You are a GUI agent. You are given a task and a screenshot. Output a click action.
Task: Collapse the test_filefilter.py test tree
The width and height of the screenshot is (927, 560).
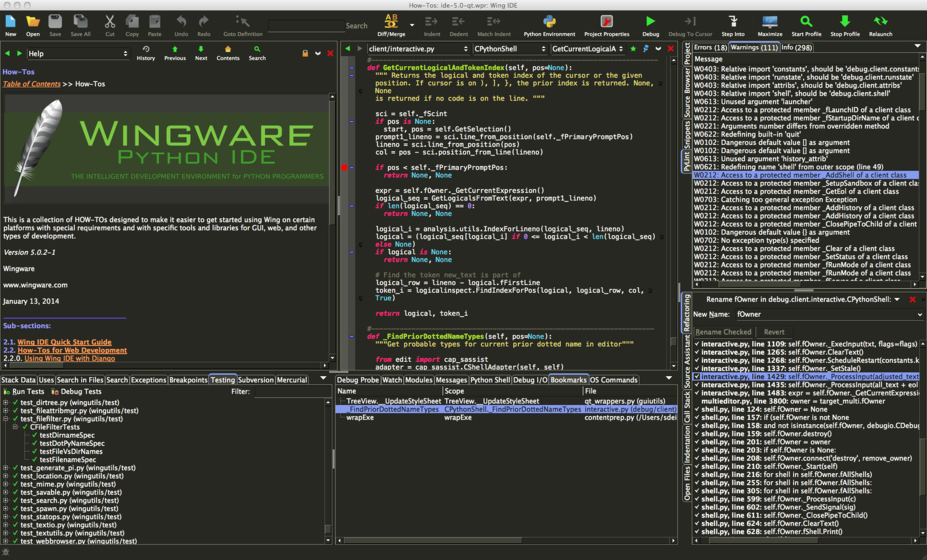point(5,419)
